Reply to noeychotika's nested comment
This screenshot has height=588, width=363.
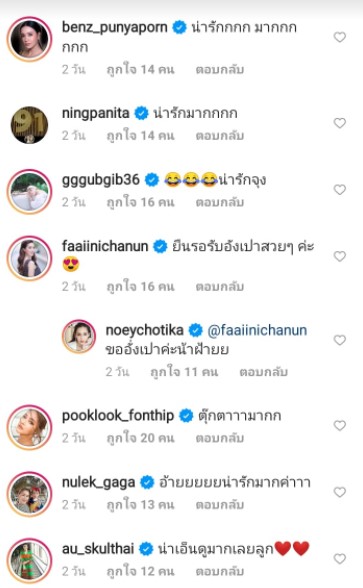point(264,372)
